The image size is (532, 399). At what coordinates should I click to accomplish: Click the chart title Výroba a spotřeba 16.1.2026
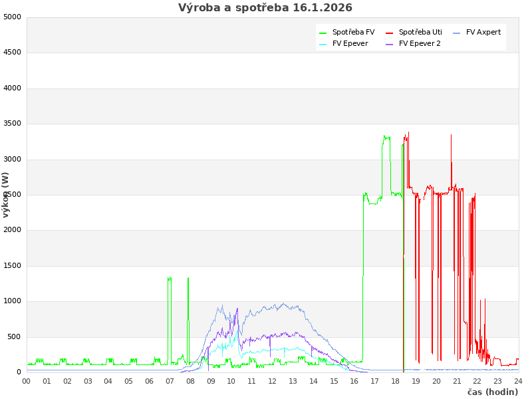pyautogui.click(x=265, y=8)
